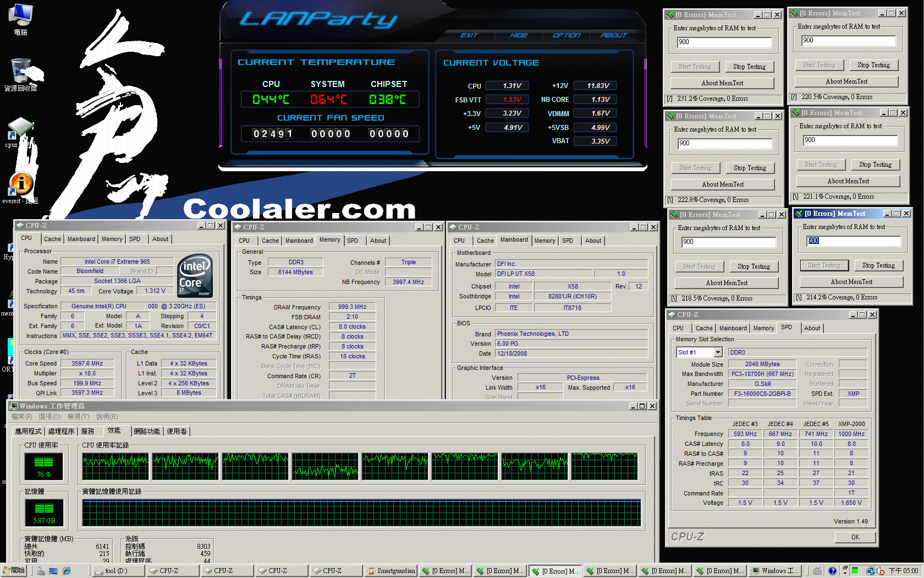
Task: Click BIOS date value 12/18/2008
Action: [x=571, y=353]
